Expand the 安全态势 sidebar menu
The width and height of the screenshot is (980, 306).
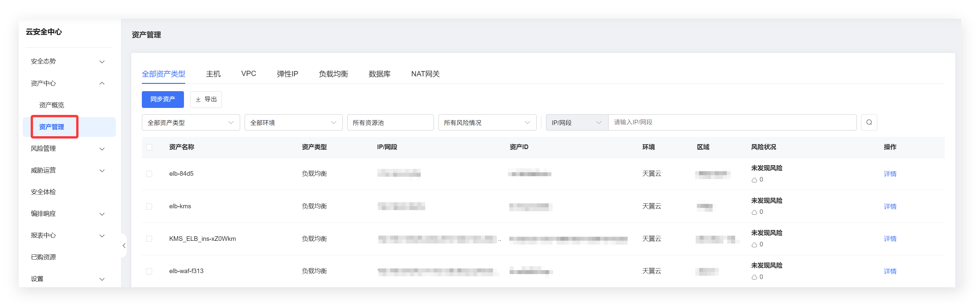coord(69,61)
